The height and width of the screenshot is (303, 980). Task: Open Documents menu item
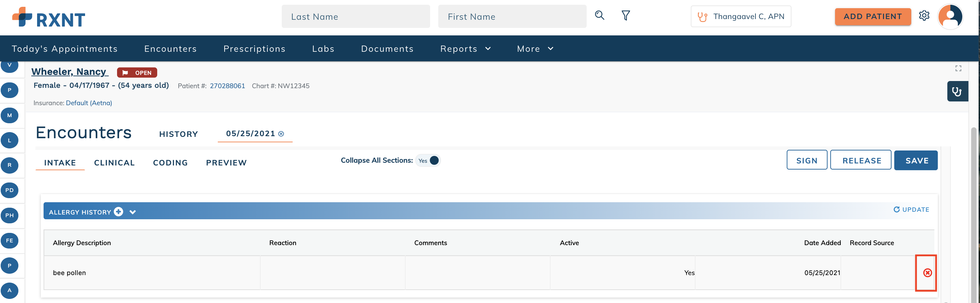pos(387,49)
